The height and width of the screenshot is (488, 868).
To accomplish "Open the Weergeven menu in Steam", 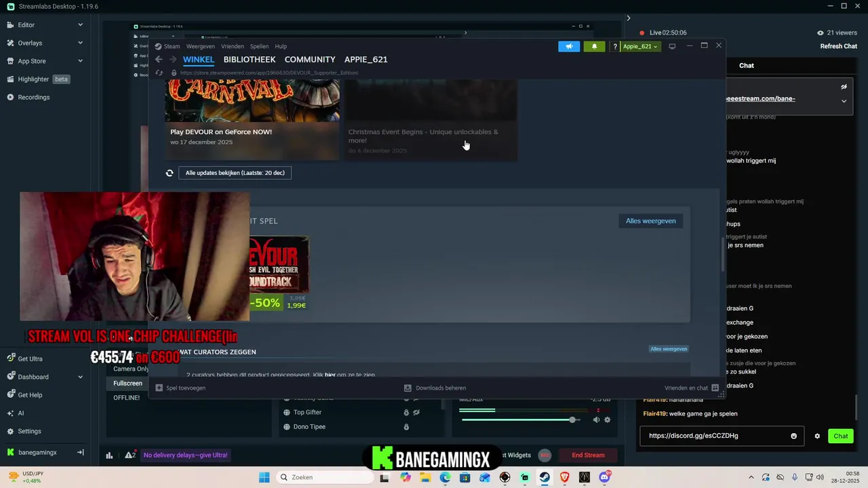I will (201, 46).
